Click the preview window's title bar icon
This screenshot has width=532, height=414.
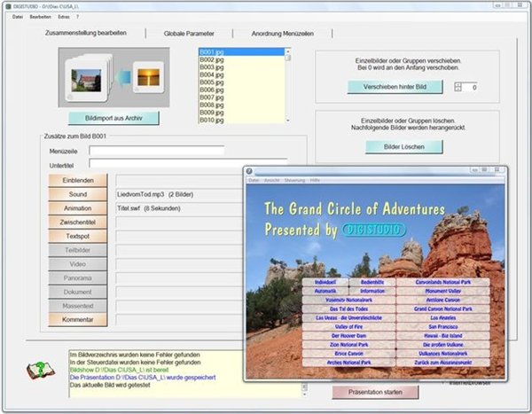[x=249, y=171]
